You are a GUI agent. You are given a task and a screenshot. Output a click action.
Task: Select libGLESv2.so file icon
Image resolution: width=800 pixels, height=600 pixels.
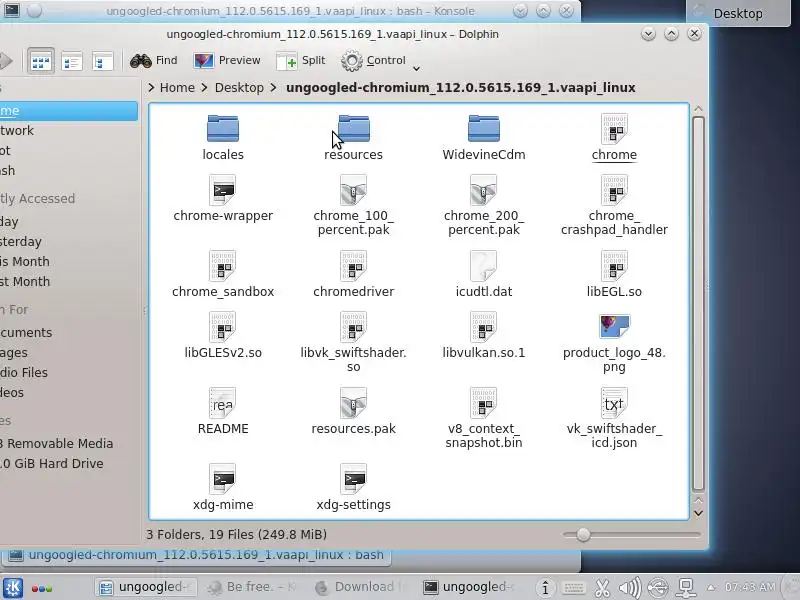[x=223, y=327]
